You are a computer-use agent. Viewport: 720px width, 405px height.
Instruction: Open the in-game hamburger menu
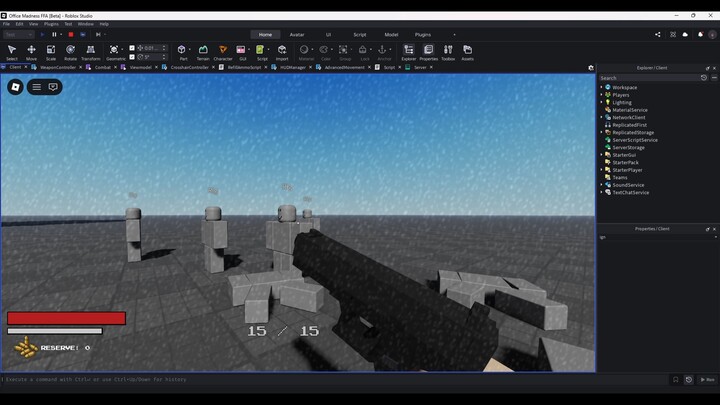tap(37, 87)
